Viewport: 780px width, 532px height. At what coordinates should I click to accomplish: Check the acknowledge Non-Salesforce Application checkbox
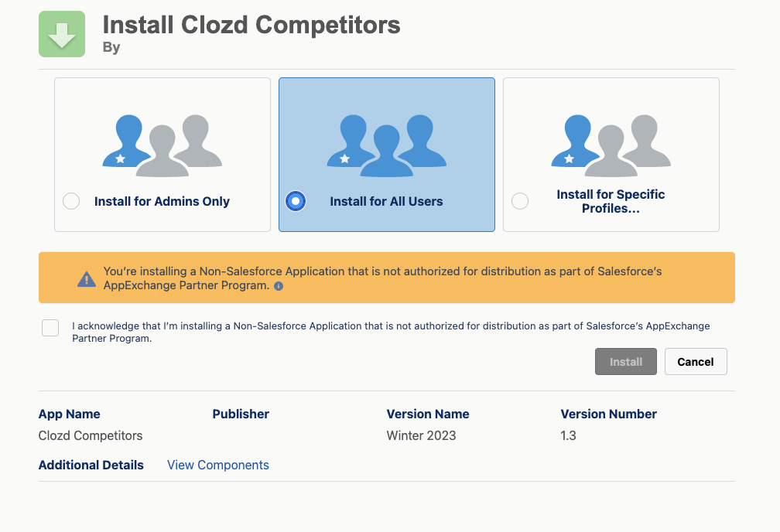pos(50,328)
